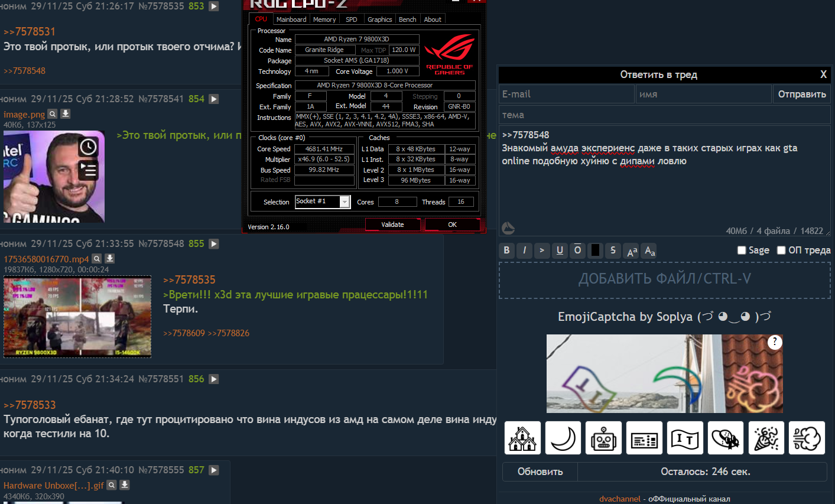Enable the Sage checkbox
This screenshot has width=835, height=504.
click(x=742, y=251)
